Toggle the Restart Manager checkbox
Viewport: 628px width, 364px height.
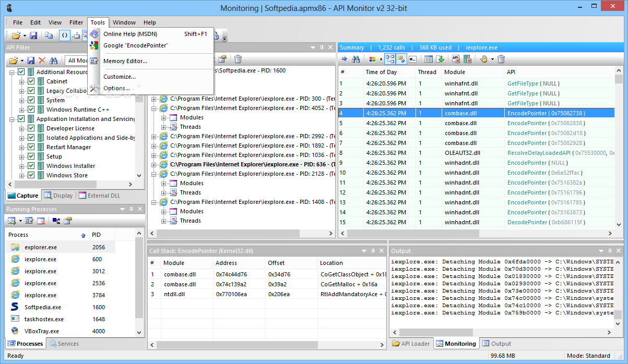(31, 147)
